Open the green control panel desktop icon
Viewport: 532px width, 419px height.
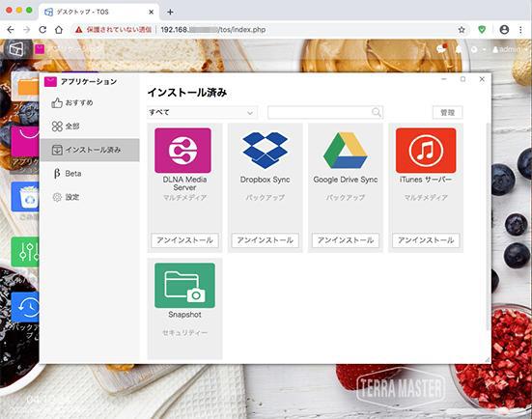pos(25,252)
